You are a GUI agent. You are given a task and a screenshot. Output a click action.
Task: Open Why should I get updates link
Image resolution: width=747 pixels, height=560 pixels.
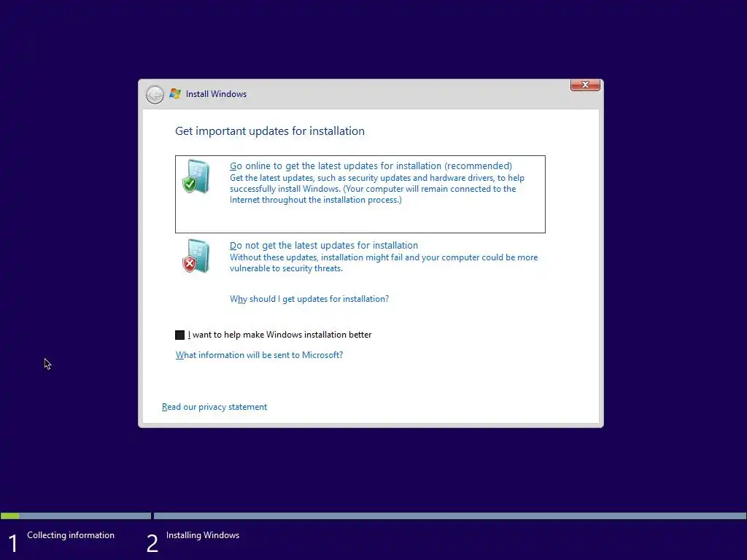pyautogui.click(x=309, y=298)
